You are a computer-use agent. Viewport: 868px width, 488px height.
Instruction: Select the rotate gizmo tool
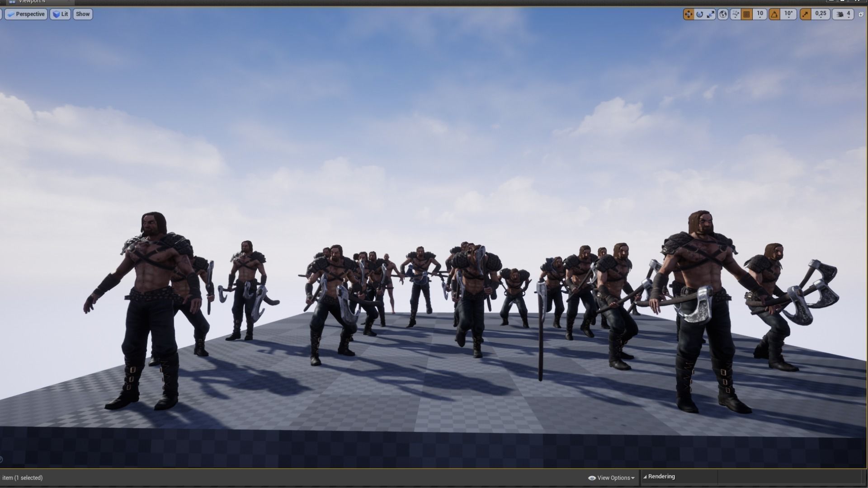[x=700, y=14]
